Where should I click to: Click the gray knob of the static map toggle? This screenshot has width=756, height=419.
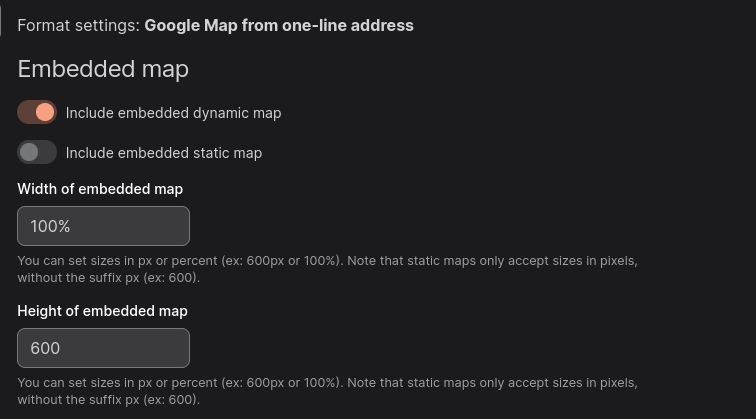(x=29, y=153)
